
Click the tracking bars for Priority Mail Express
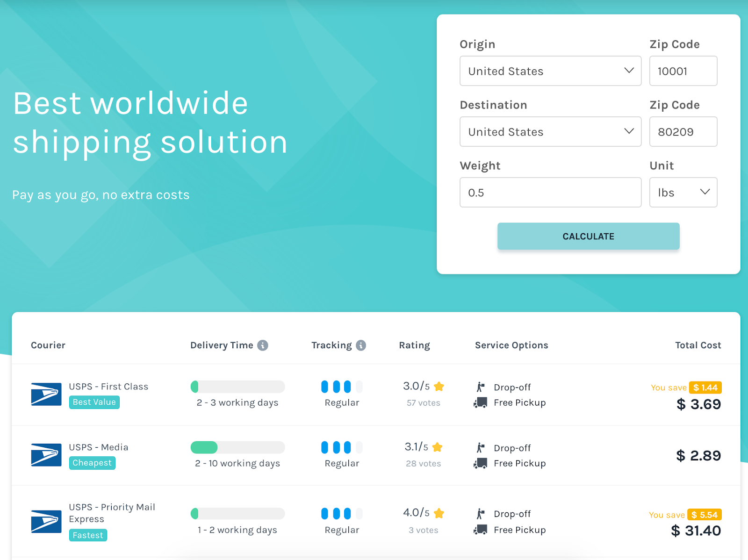(x=342, y=514)
